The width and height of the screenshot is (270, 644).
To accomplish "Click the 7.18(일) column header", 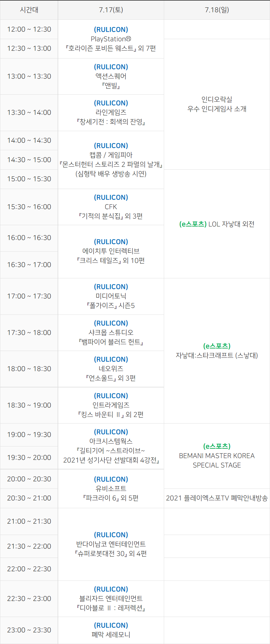I will tap(217, 10).
